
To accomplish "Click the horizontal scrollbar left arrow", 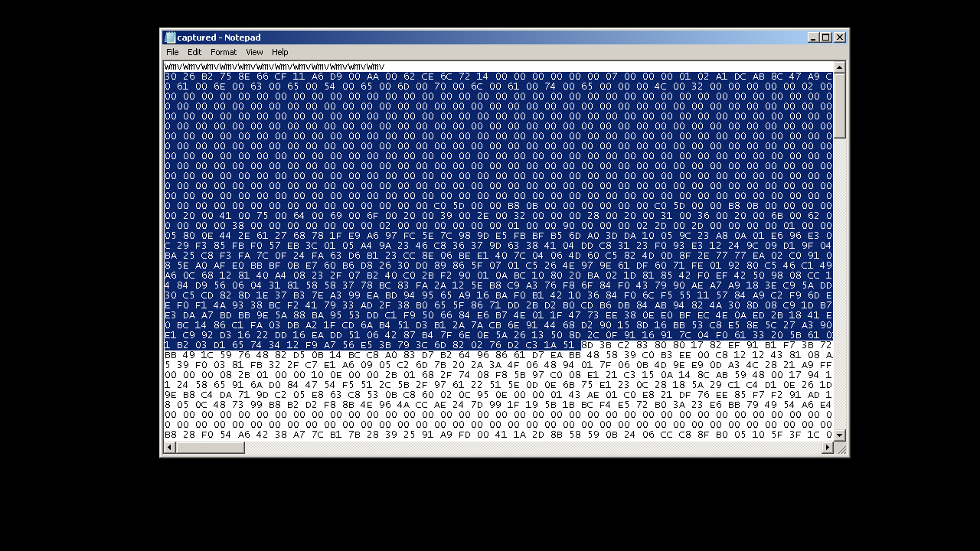I will tap(169, 448).
